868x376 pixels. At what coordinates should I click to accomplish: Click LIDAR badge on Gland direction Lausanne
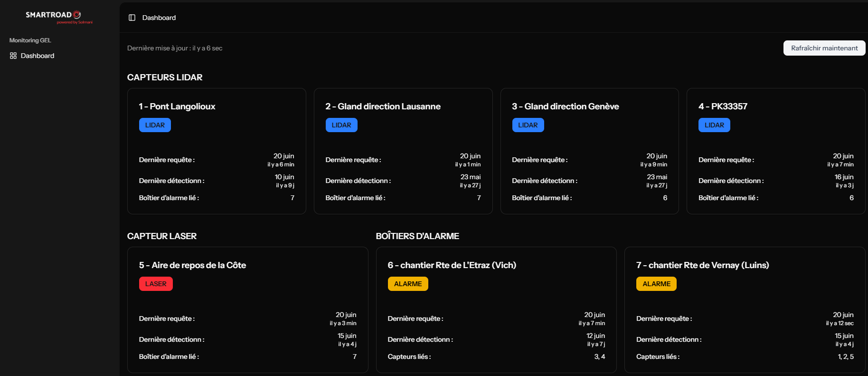[341, 125]
